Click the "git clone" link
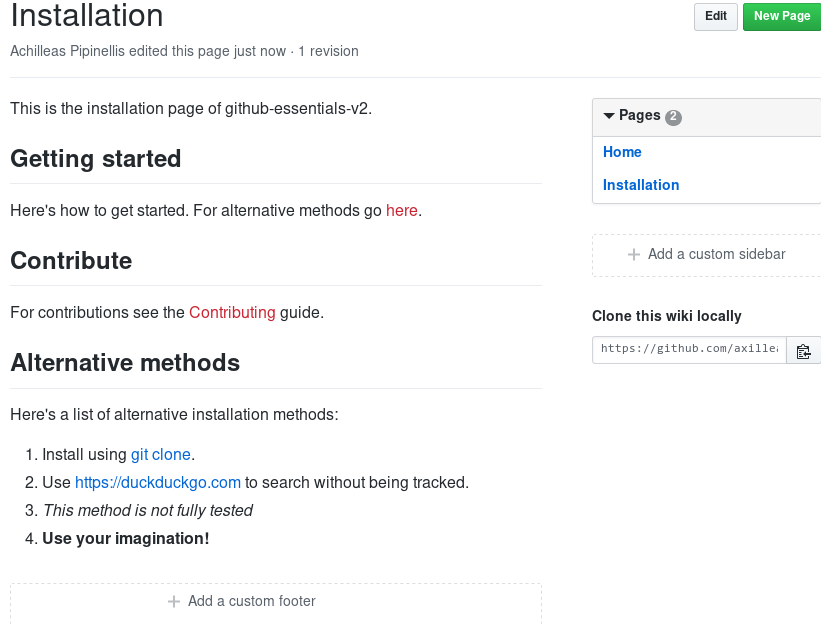The width and height of the screenshot is (828, 630). [x=160, y=454]
